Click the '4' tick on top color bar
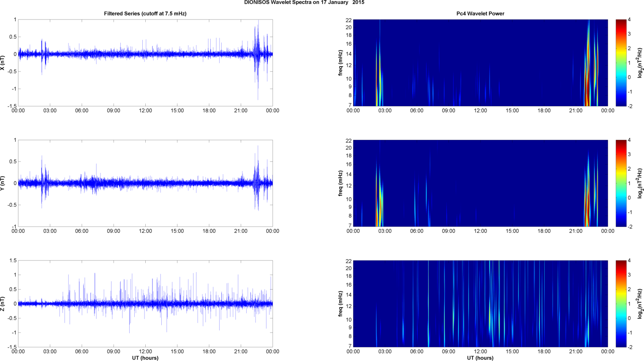The image size is (644, 361). (x=629, y=20)
